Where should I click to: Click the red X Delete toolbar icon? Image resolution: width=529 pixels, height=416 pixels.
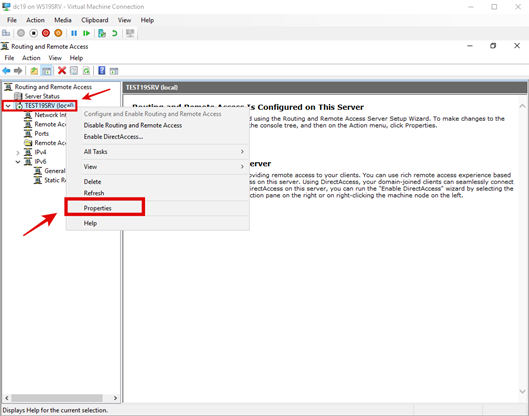tap(62, 71)
